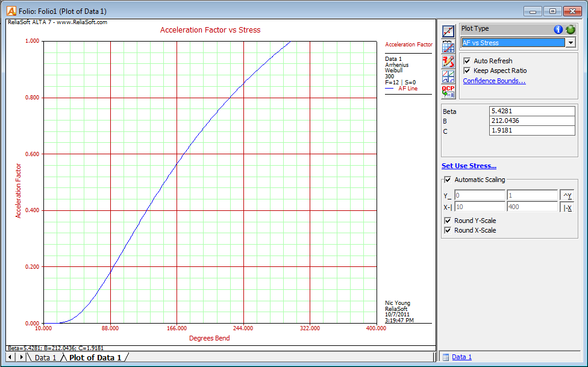Select the AF vs Stress combo box field
The height and width of the screenshot is (367, 588).
[513, 43]
